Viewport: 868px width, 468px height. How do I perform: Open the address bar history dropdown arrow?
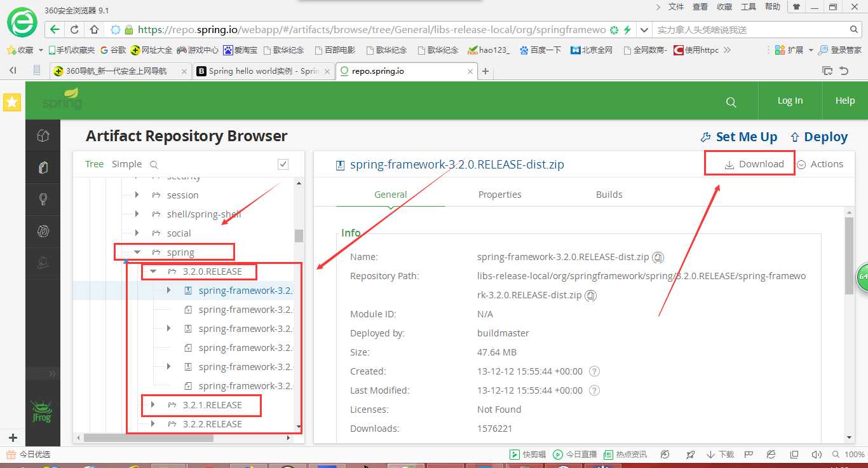point(644,30)
